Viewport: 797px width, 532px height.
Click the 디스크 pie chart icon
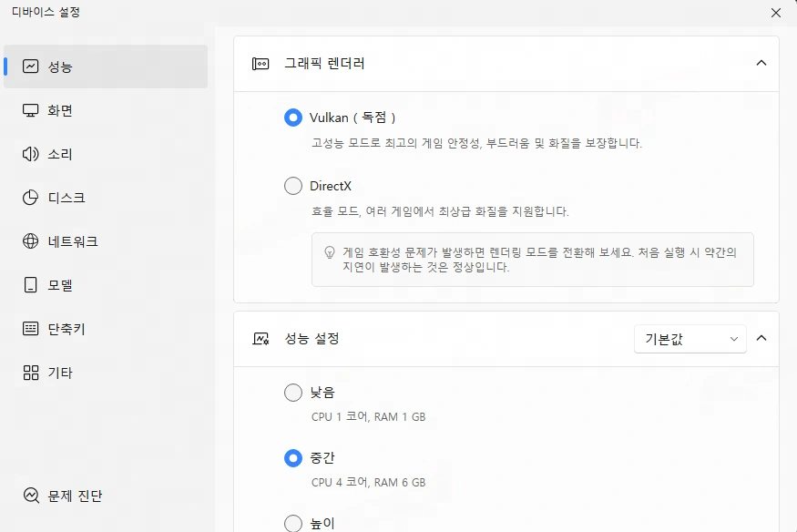click(31, 198)
